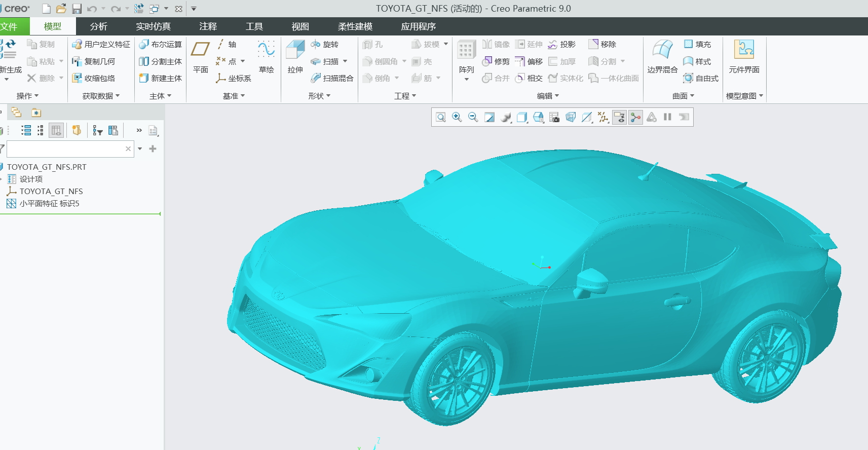Click the Extrude (拉伸) tool

tap(295, 57)
